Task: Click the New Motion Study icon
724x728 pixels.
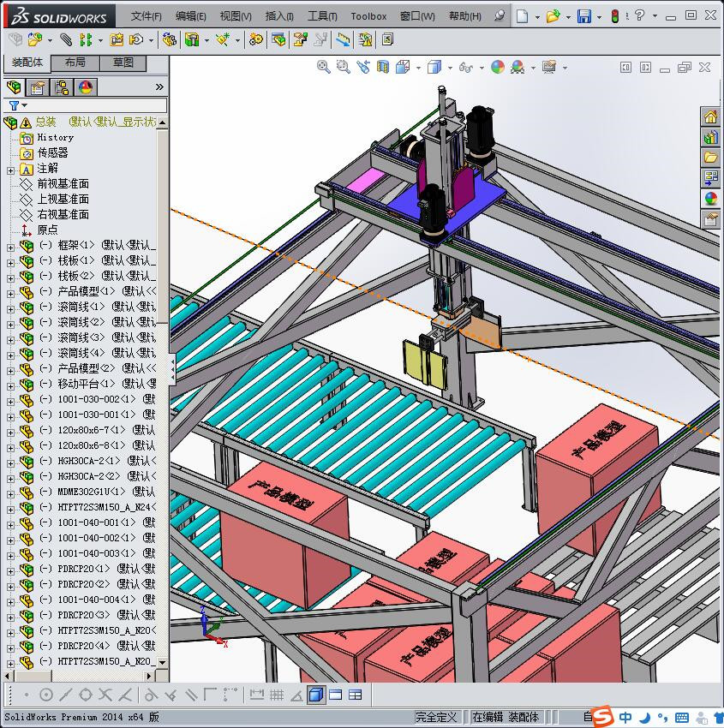Action: [255, 40]
